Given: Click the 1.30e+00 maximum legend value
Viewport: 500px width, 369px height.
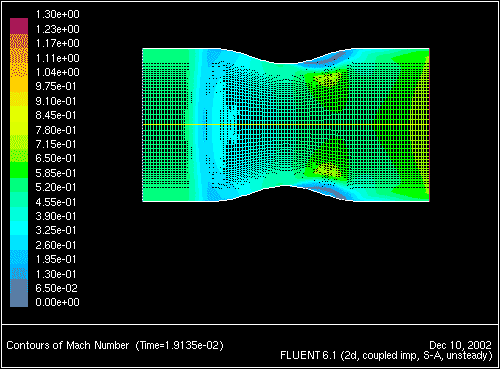Looking at the screenshot, I should coord(57,14).
